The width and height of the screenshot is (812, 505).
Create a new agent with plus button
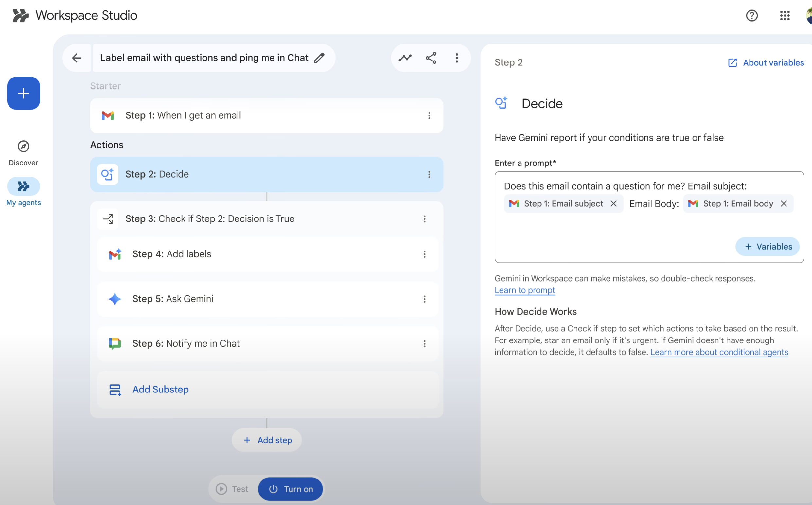[23, 93]
